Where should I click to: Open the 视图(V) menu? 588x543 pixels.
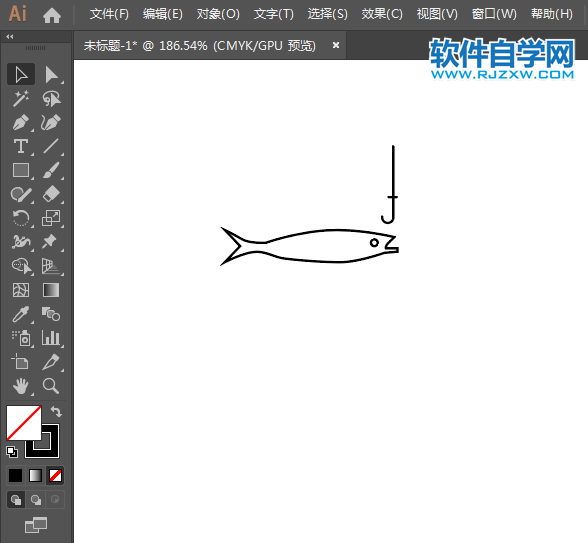click(x=437, y=14)
